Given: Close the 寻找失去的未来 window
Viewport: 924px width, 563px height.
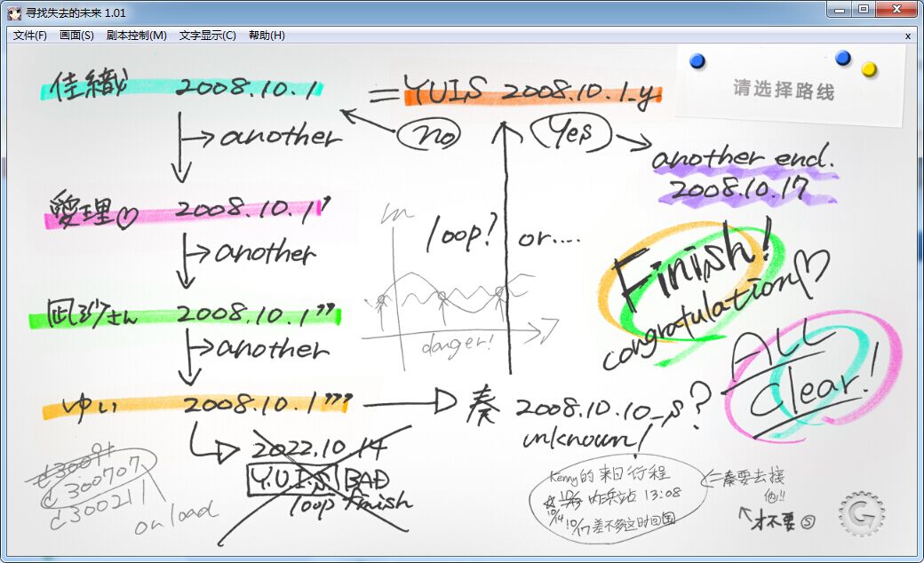Looking at the screenshot, I should [x=896, y=10].
